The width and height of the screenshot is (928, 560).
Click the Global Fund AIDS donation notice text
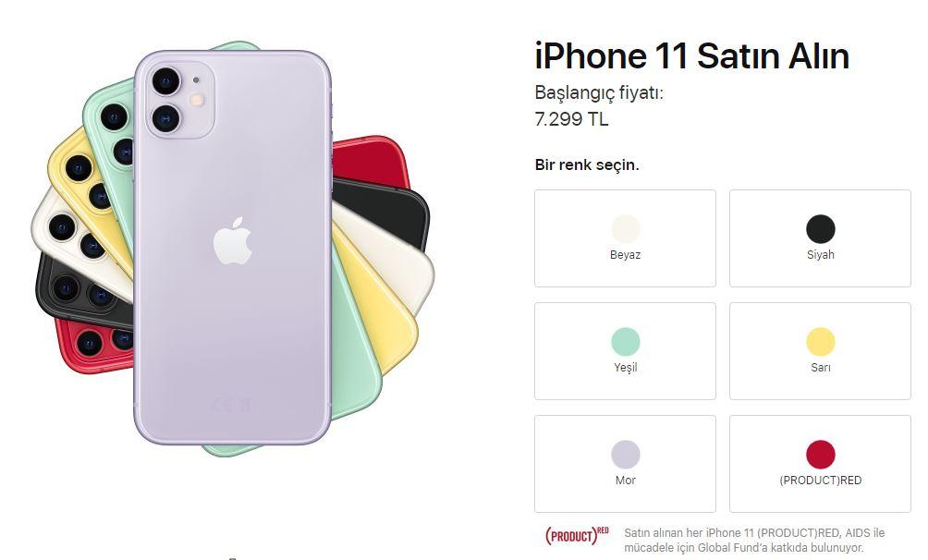click(754, 540)
